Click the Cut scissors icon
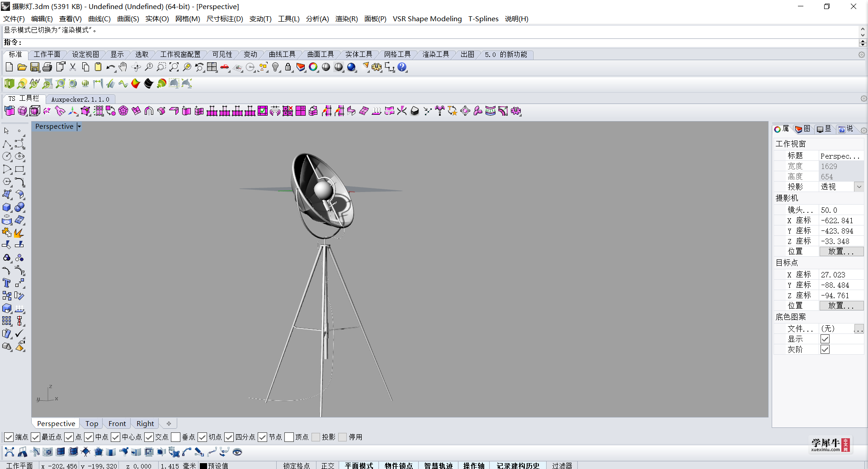868x469 pixels. pos(73,67)
